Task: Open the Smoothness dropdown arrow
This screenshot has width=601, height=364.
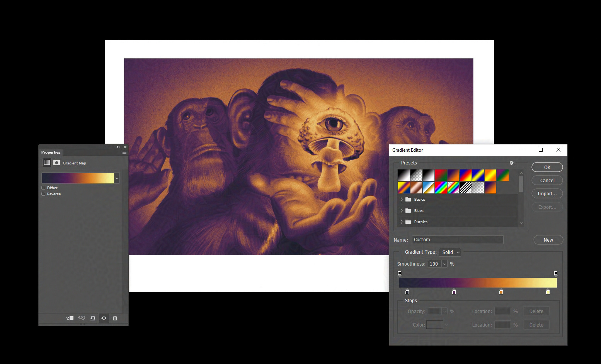Action: click(x=444, y=264)
